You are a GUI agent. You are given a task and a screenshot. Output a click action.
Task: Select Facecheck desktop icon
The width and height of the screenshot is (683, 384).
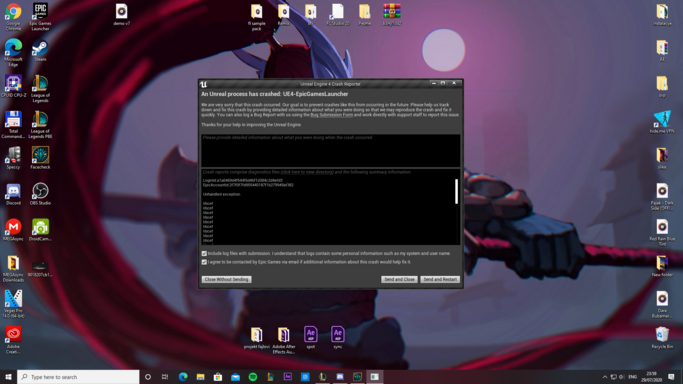[x=40, y=158]
